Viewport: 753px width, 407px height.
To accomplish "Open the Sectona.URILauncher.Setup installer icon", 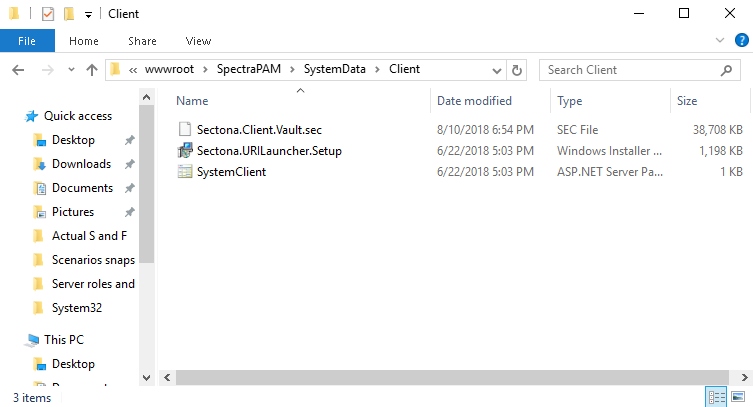I will coord(184,150).
